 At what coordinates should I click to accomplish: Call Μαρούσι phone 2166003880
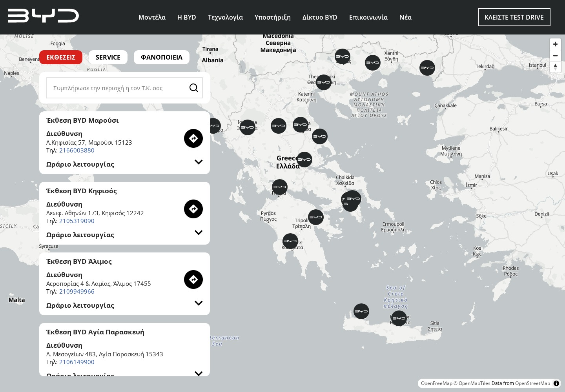coord(77,150)
